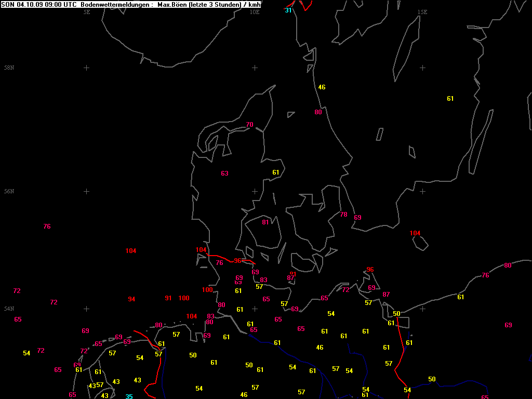Click grid cross at 56N 15E
The width and height of the screenshot is (532, 399).
(x=422, y=191)
